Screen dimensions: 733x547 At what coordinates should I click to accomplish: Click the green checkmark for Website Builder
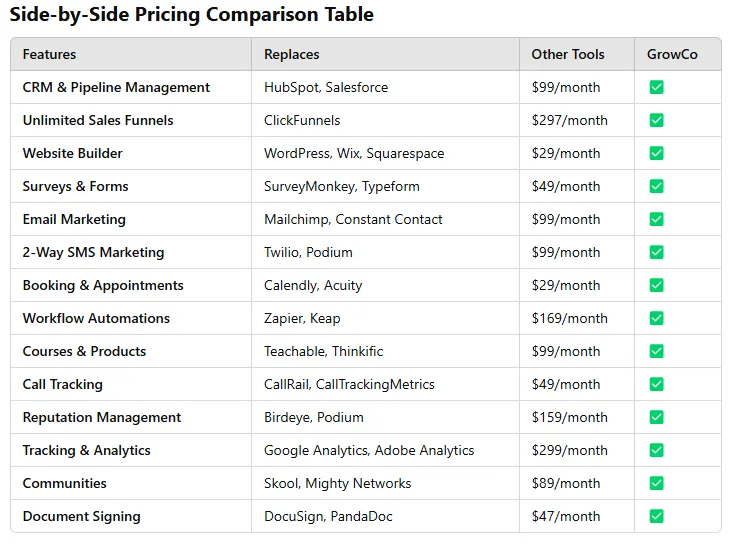pos(656,153)
